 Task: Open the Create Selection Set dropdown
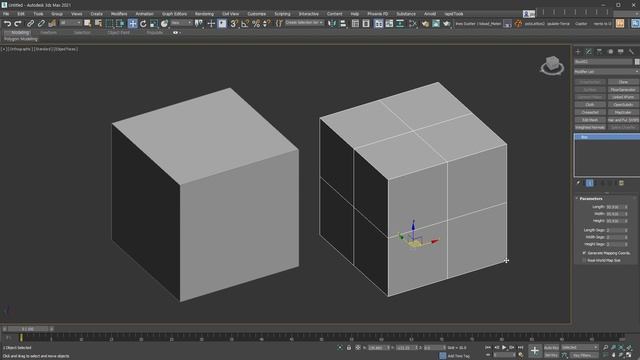pyautogui.click(x=304, y=23)
